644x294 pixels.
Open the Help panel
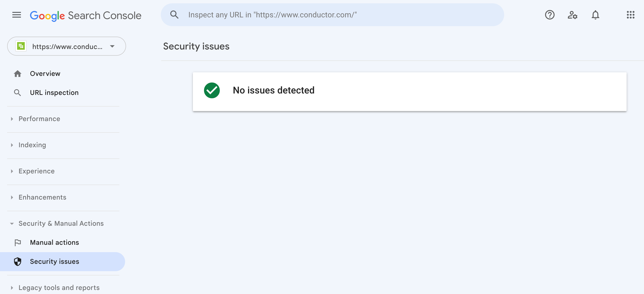(x=550, y=15)
